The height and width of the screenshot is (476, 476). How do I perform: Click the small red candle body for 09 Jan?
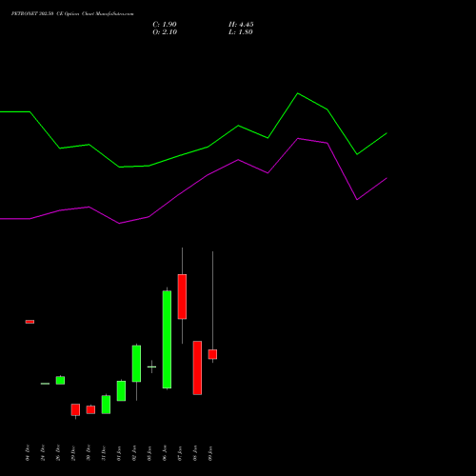pyautogui.click(x=212, y=354)
